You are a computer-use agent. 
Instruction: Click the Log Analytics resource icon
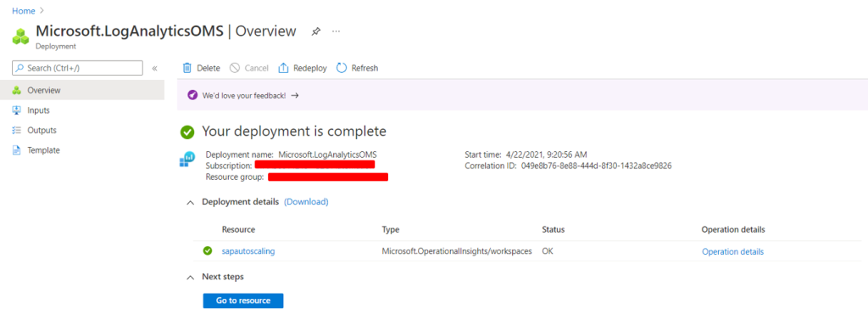click(x=187, y=160)
